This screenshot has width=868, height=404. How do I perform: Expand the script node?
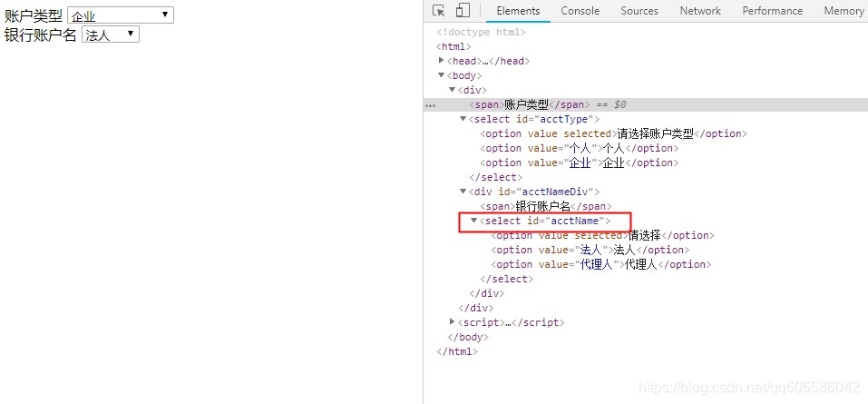[453, 321]
